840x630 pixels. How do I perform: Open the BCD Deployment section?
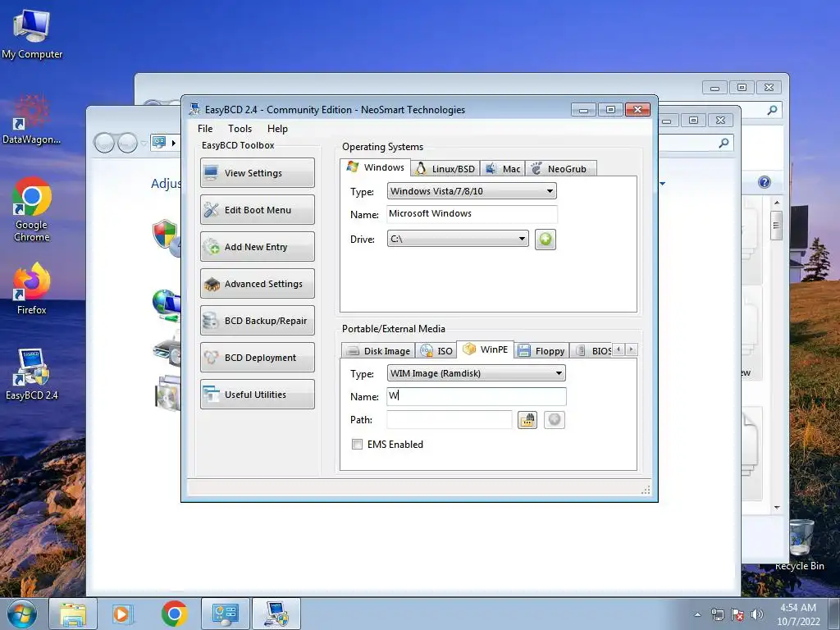pos(257,358)
